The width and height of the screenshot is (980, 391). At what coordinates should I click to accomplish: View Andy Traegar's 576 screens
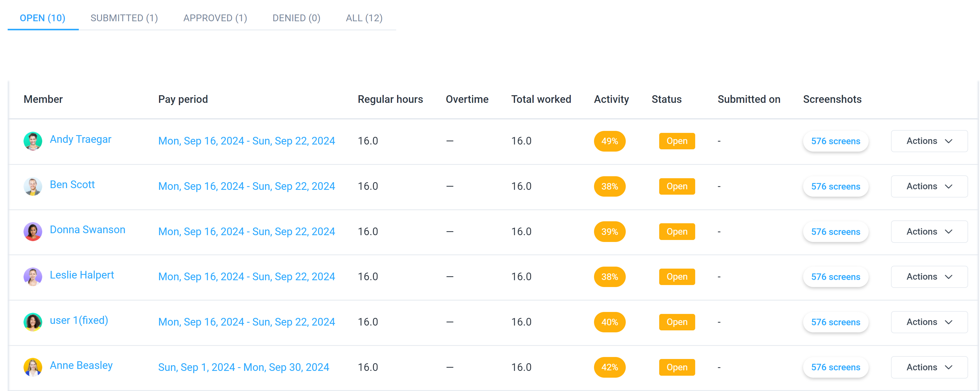tap(835, 141)
